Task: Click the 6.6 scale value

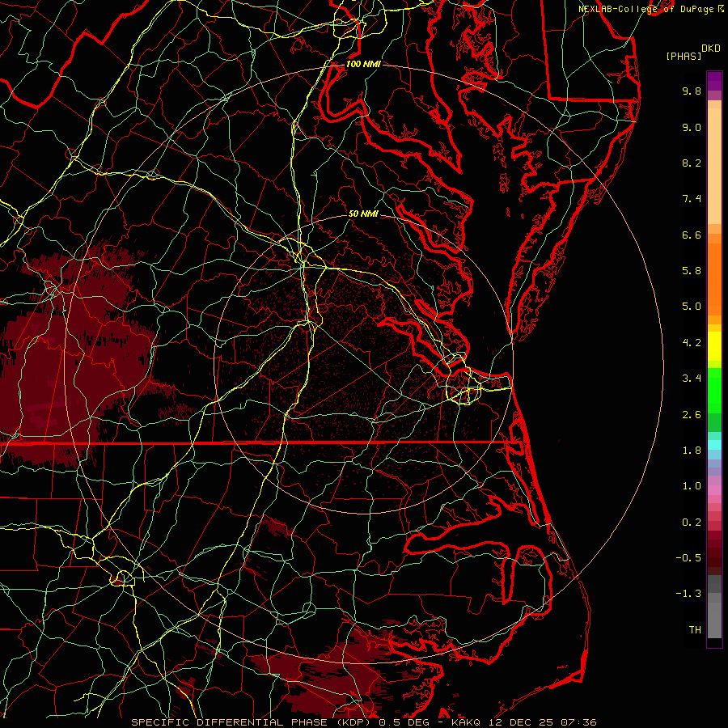Action: click(x=692, y=235)
